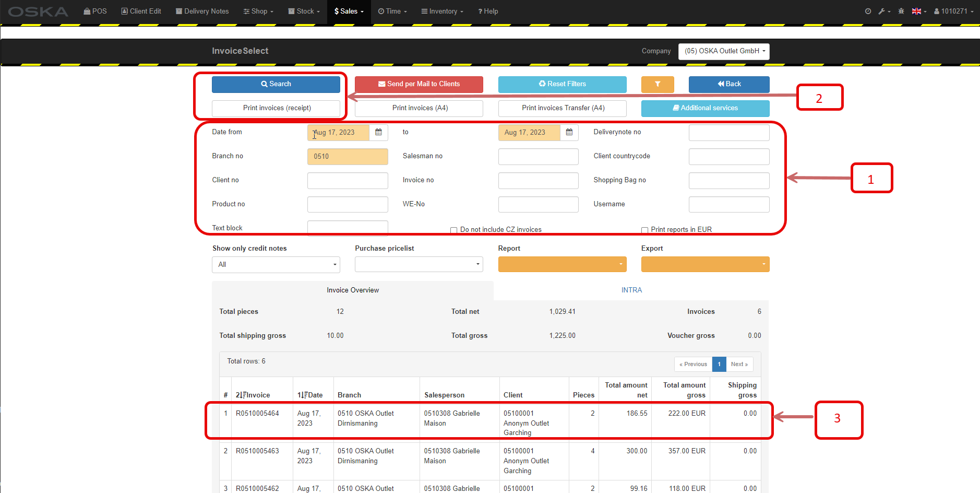Click the Invoice no input field
This screenshot has height=493, width=980.
(539, 181)
